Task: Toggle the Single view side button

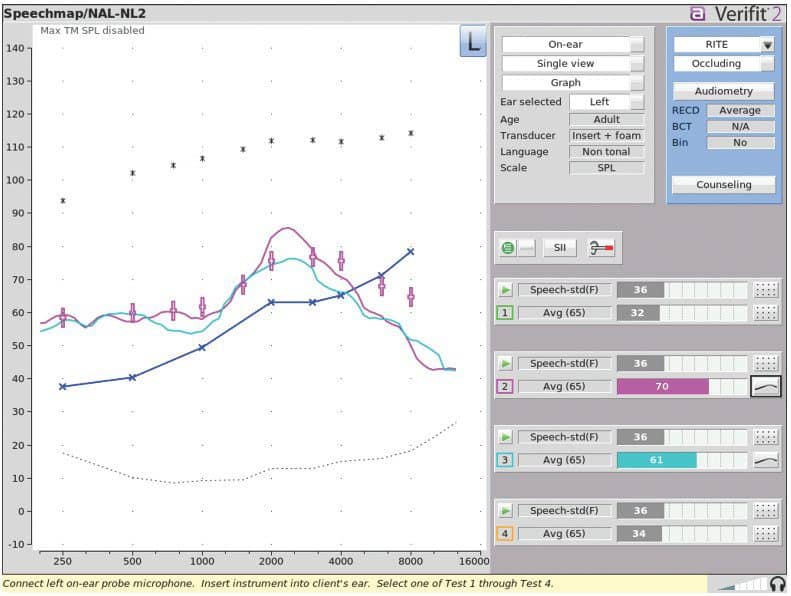Action: point(637,64)
